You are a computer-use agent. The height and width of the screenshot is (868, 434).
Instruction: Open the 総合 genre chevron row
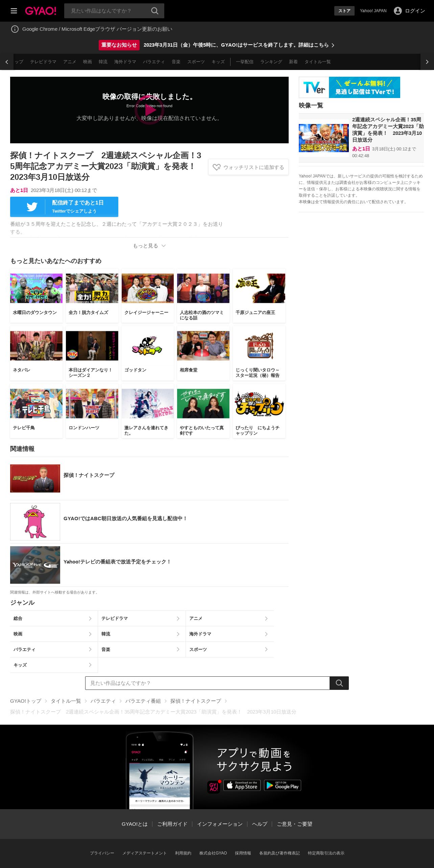pyautogui.click(x=54, y=618)
